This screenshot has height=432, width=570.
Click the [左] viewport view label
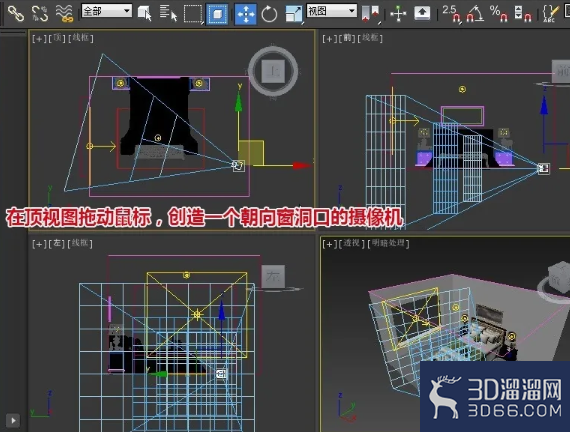(57, 243)
